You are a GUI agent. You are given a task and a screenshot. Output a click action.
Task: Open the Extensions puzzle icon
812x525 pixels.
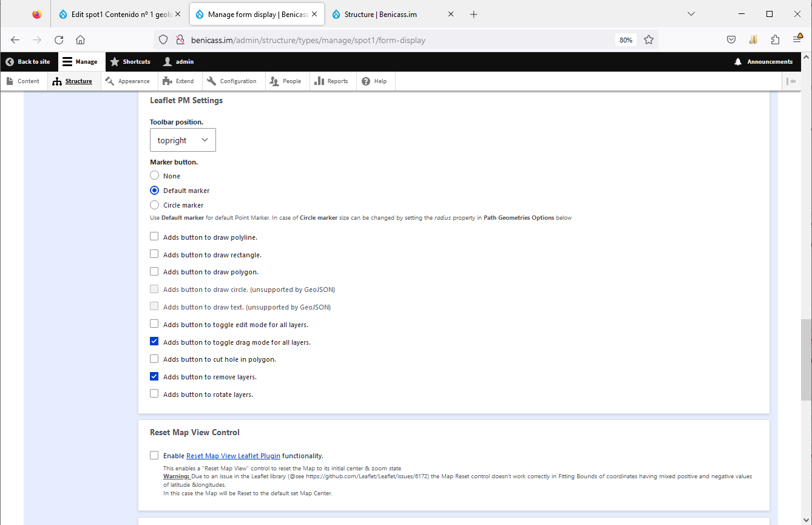click(775, 40)
